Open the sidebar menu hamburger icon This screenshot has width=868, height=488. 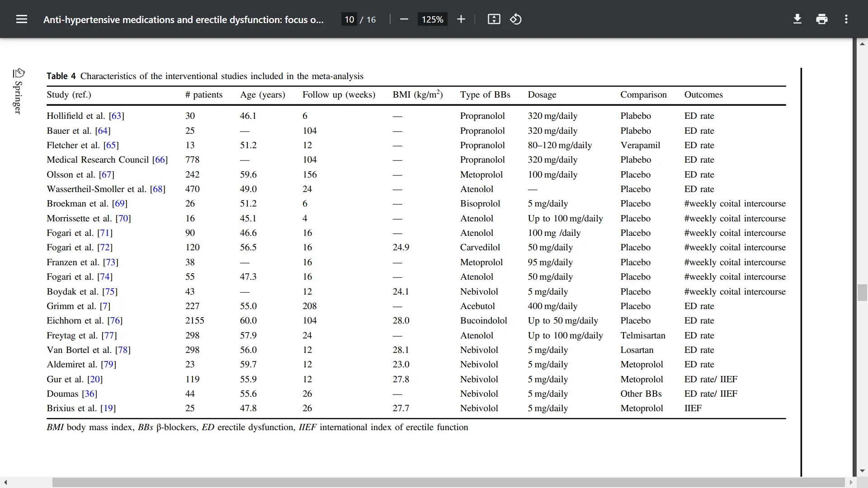[22, 19]
